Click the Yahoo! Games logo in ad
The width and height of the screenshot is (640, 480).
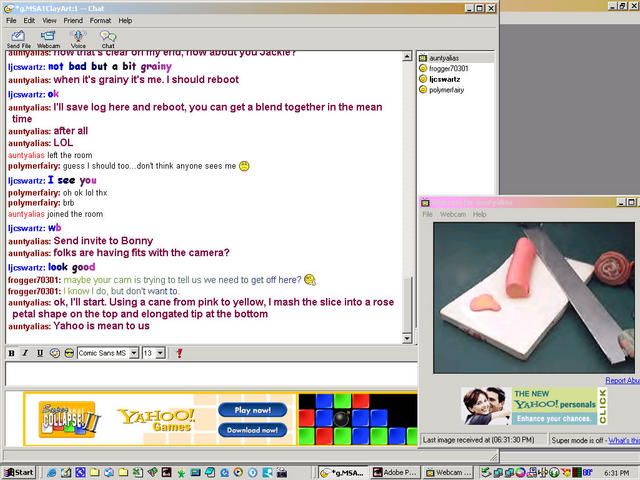157,420
